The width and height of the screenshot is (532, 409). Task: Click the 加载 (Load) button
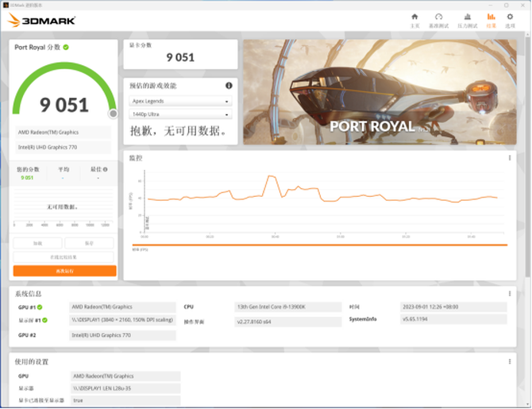point(37,243)
